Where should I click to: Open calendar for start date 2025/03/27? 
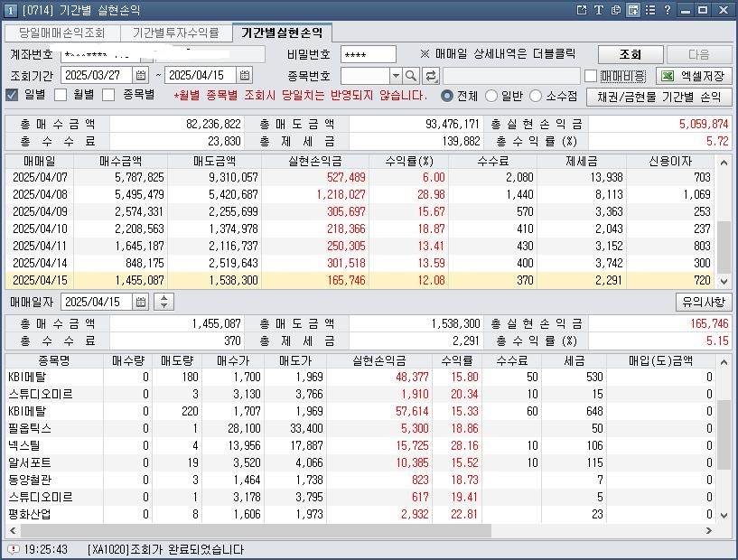141,76
